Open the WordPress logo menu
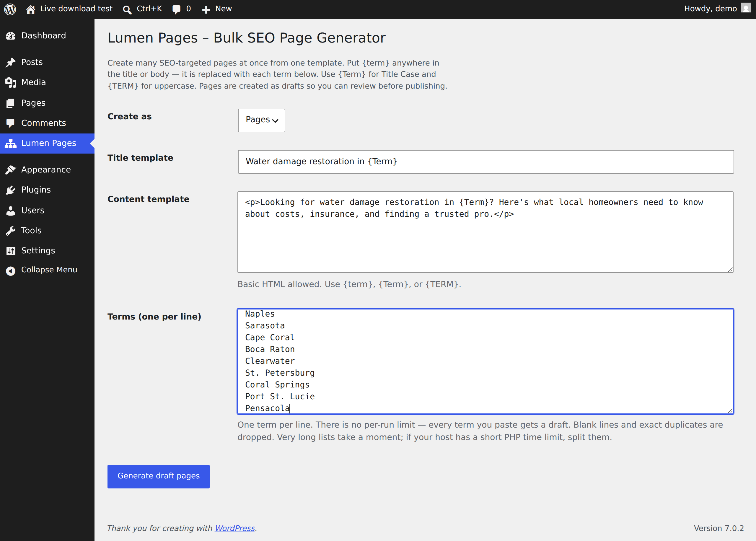 pos(10,9)
